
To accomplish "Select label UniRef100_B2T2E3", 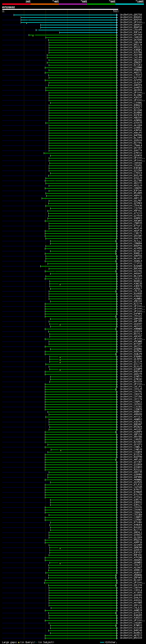I will (131, 65).
